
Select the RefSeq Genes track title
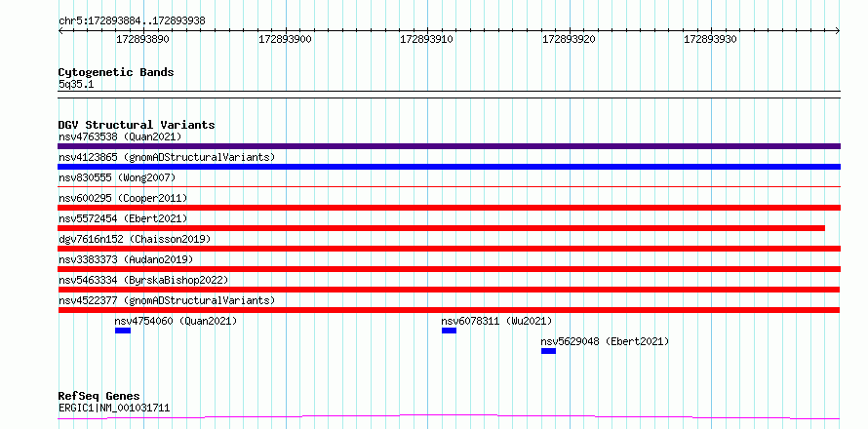point(99,397)
